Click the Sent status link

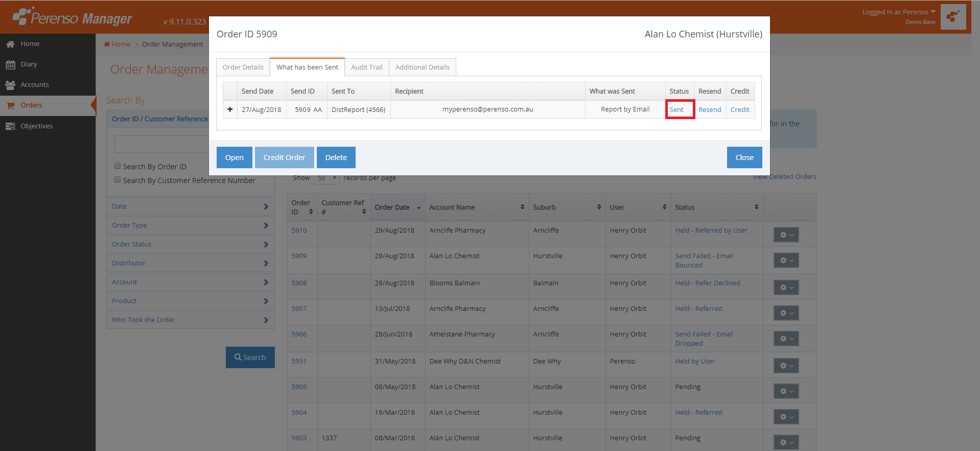coord(676,110)
